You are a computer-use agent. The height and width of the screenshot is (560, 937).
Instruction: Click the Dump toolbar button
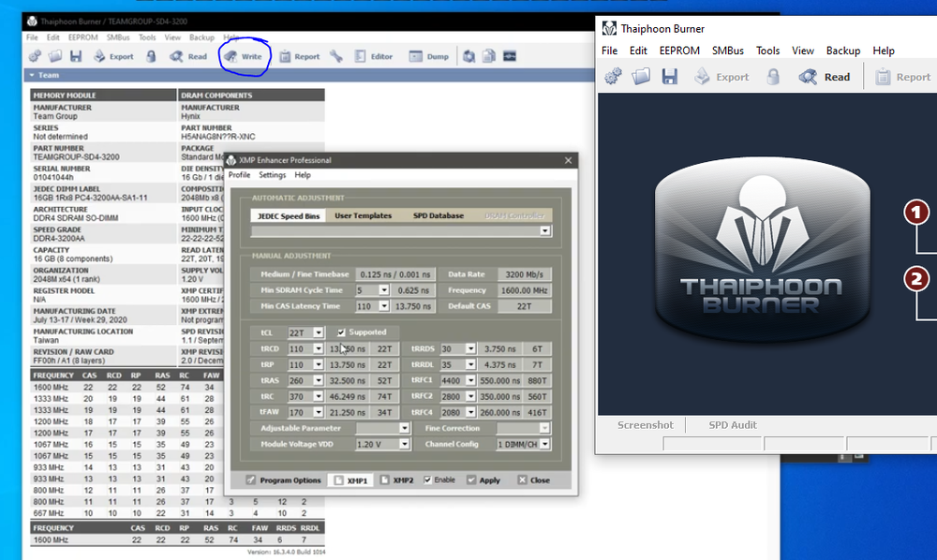coord(429,56)
